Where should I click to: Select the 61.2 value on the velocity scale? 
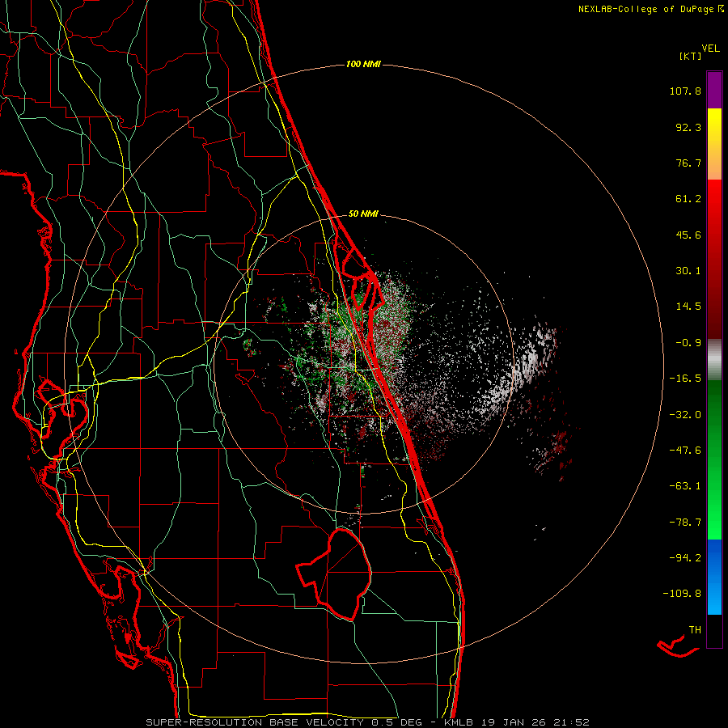[688, 199]
